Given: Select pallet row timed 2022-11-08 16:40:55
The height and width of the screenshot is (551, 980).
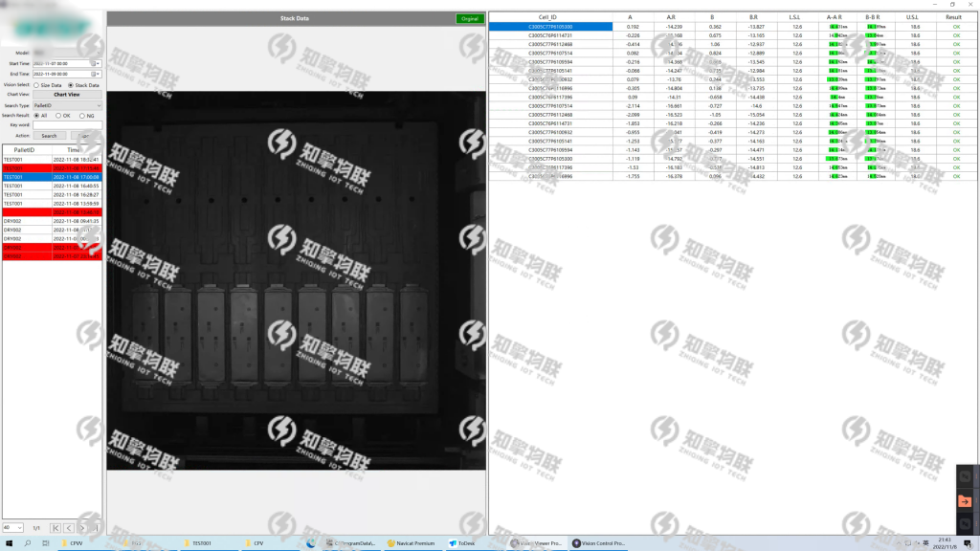Looking at the screenshot, I should tap(52, 187).
